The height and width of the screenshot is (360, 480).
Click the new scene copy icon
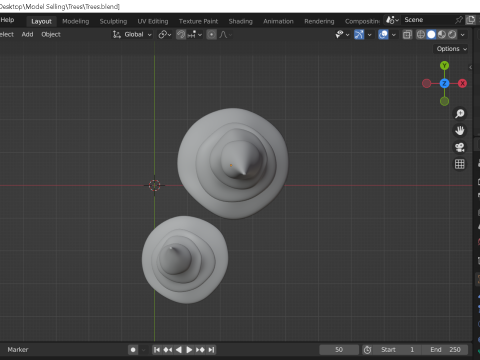pyautogui.click(x=471, y=20)
